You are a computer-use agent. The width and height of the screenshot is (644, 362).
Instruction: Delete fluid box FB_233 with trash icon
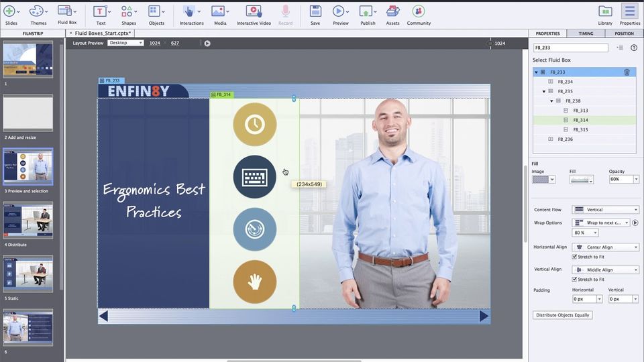[627, 72]
